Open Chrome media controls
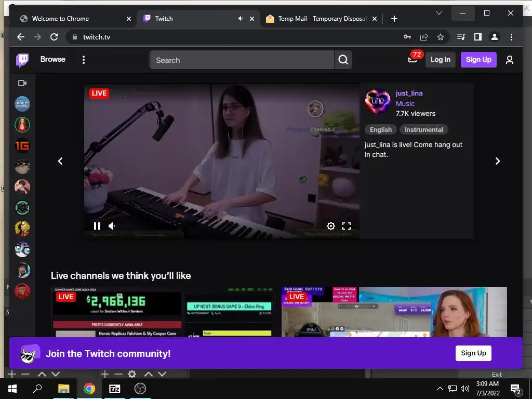 (461, 37)
